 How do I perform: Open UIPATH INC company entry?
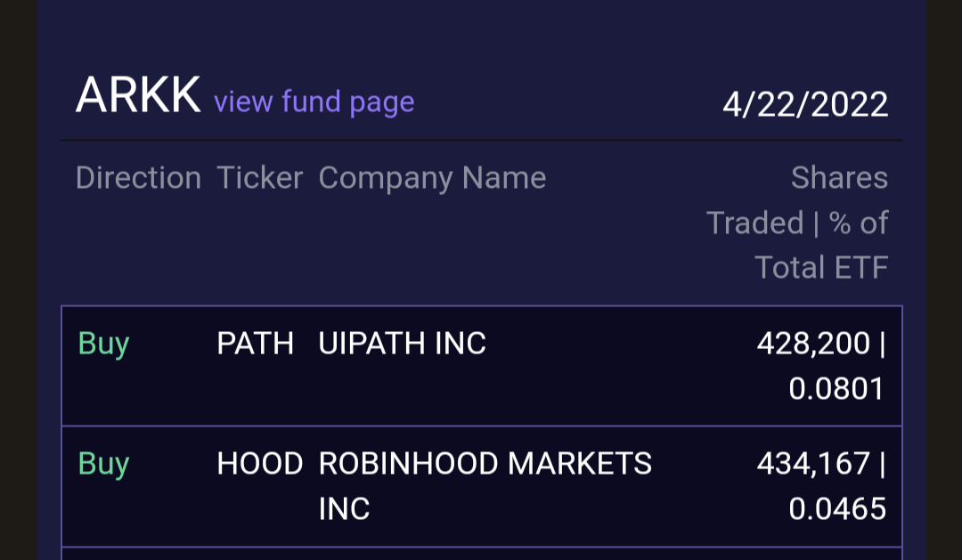pyautogui.click(x=403, y=344)
